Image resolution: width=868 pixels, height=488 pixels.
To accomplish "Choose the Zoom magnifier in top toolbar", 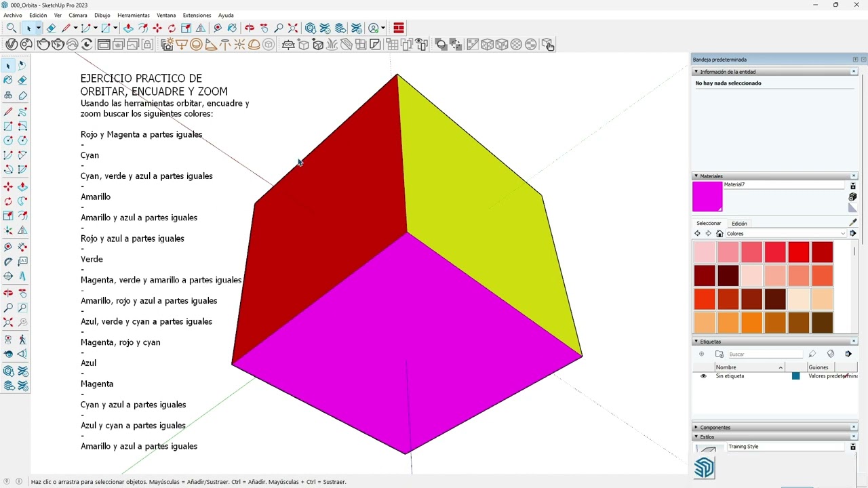I will pos(278,28).
